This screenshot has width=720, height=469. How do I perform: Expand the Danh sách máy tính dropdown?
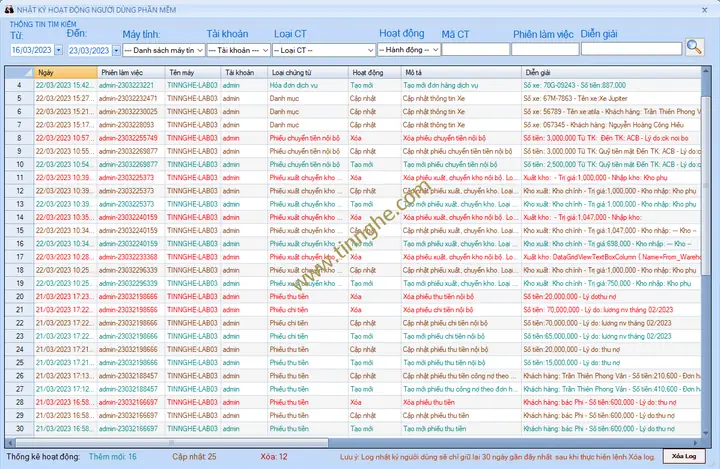point(199,49)
